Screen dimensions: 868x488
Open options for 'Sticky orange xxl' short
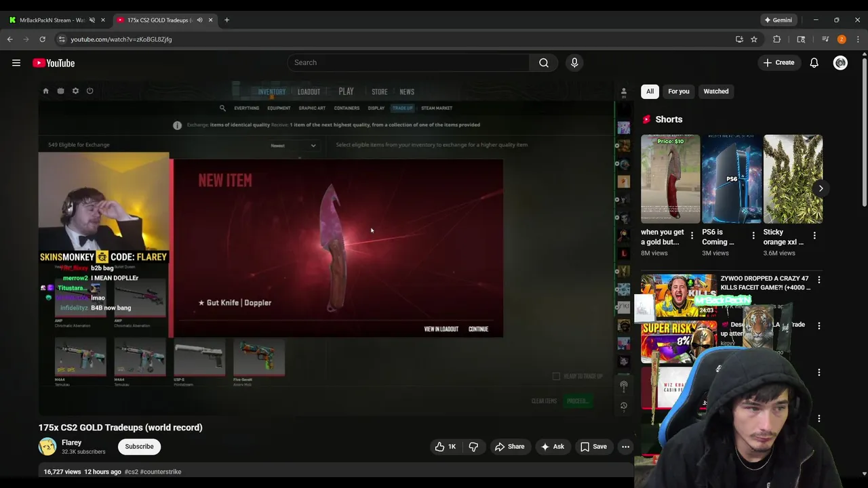pyautogui.click(x=814, y=236)
